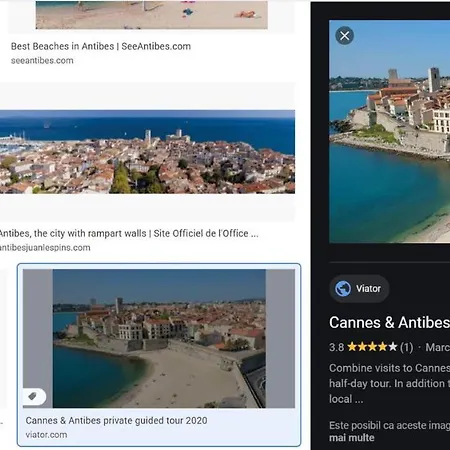Click the 'Combine visits to Cannes' description text
The height and width of the screenshot is (450, 450).
point(389,383)
